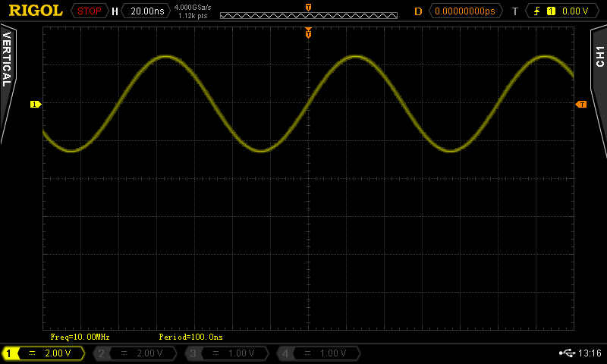Viewport: 607px width, 364px height.
Task: Select the trigger level 0.00 V value
Action: coord(575,11)
